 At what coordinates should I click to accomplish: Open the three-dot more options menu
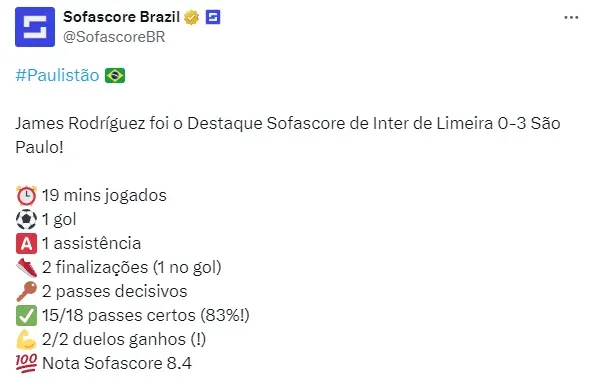[571, 17]
